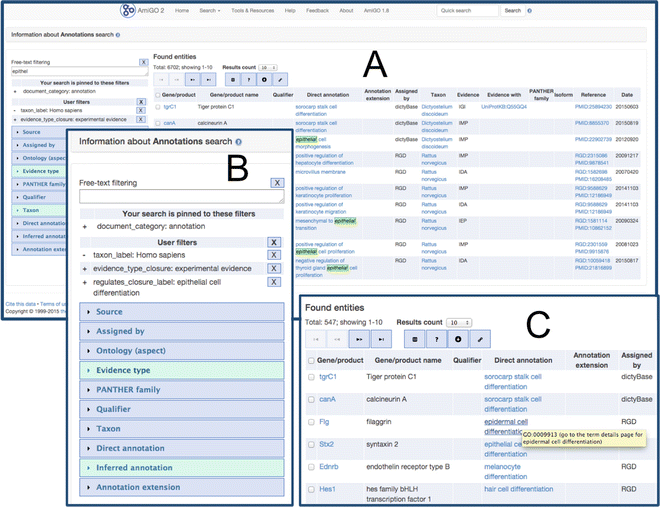Remove regulates_closure_label filter with its X button
660x507 pixels.
coord(274,282)
